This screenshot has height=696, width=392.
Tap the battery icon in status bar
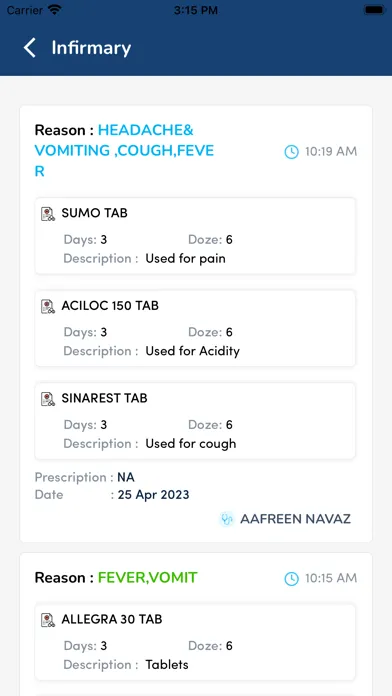(x=374, y=10)
